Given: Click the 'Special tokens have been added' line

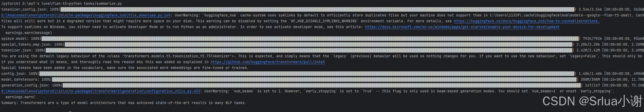Looking at the screenshot, I should [125, 68].
